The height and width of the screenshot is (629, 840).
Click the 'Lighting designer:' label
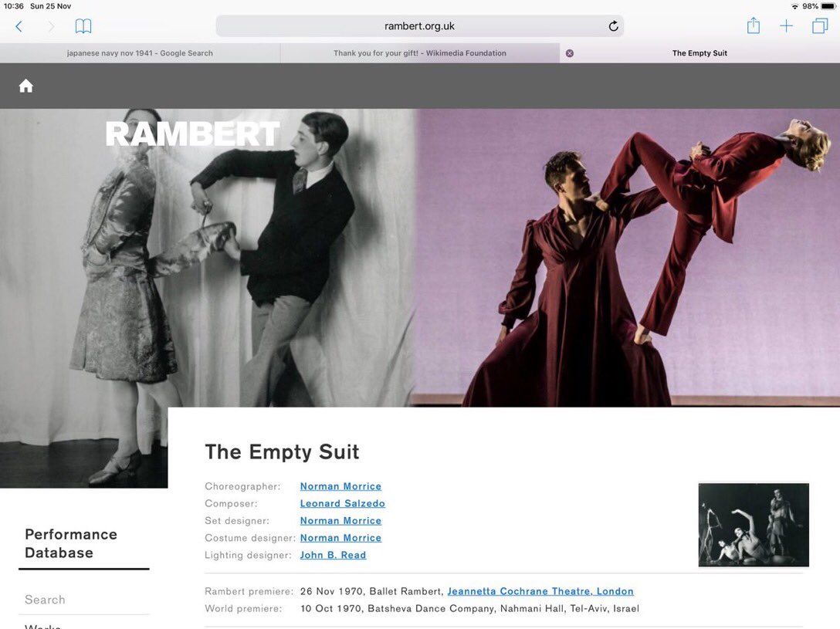[248, 555]
